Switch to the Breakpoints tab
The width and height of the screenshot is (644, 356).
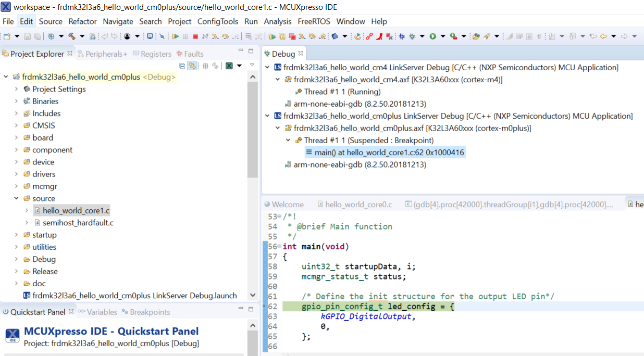(146, 312)
